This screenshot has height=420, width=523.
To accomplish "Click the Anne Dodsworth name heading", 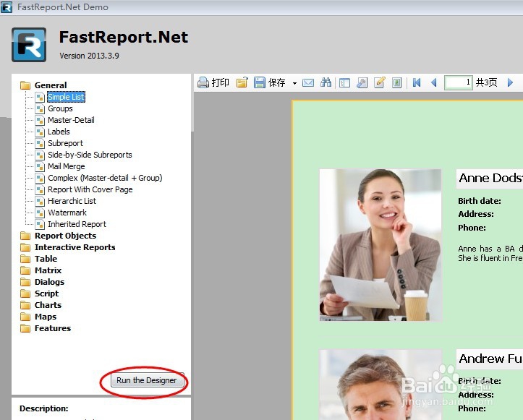I will pos(490,178).
